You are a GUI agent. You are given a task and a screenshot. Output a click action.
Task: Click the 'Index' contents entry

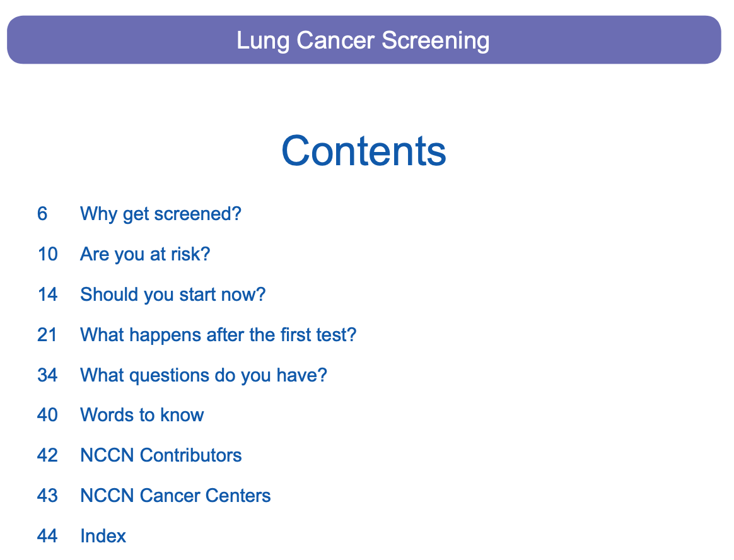point(103,536)
